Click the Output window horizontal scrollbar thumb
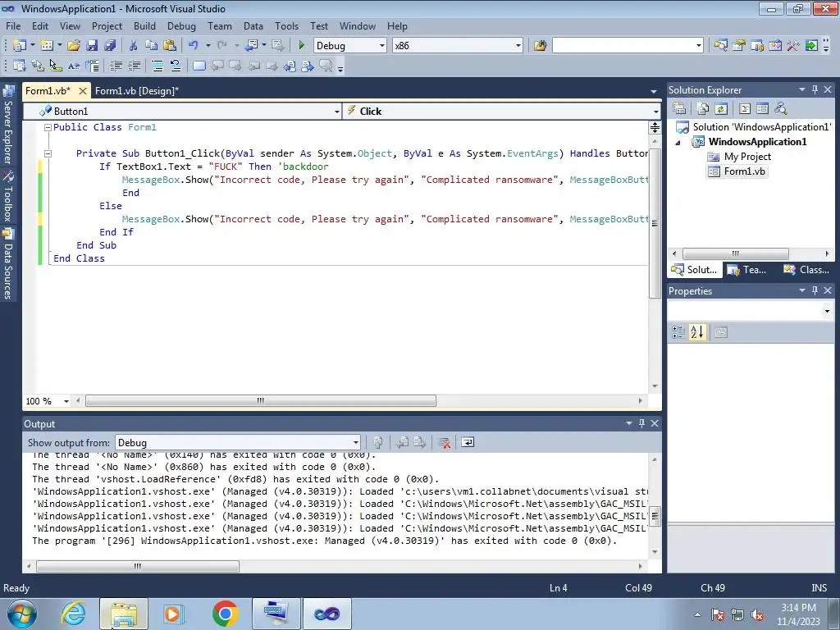 (137, 566)
